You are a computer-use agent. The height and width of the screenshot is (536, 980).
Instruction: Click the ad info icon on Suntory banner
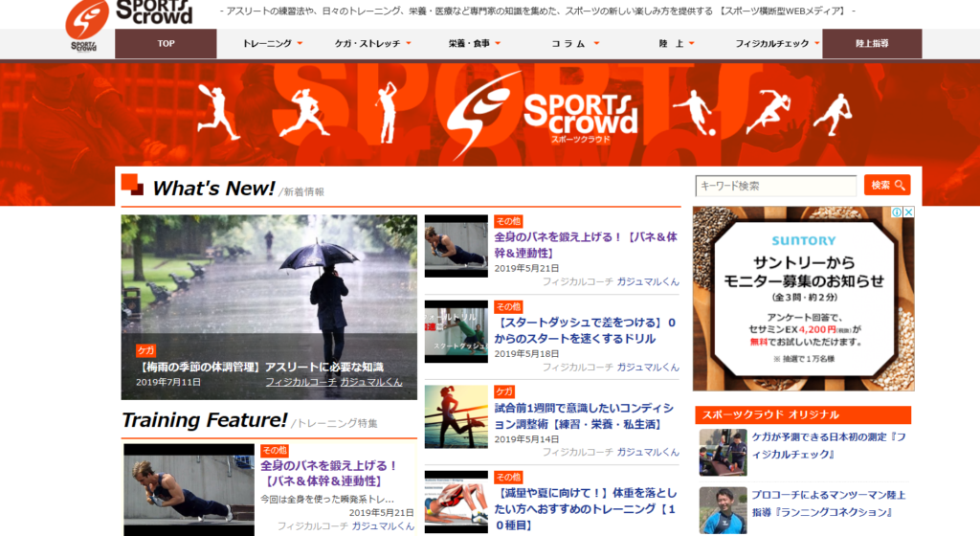point(897,212)
